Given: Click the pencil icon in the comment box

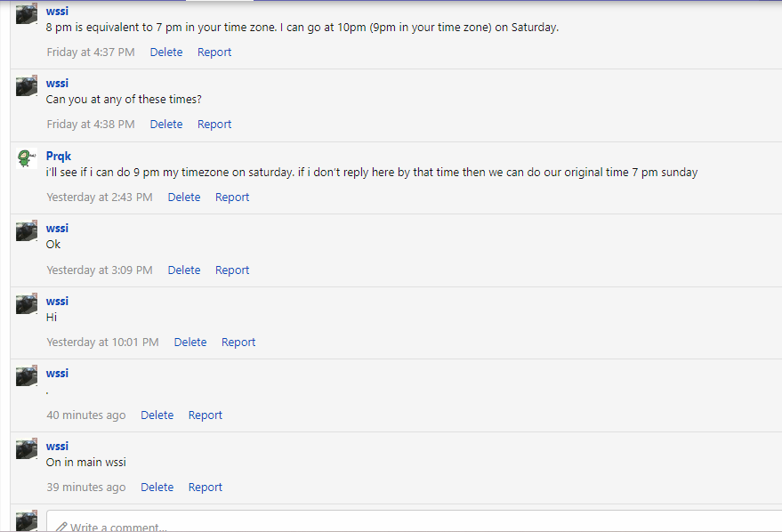Looking at the screenshot, I should coord(61,527).
